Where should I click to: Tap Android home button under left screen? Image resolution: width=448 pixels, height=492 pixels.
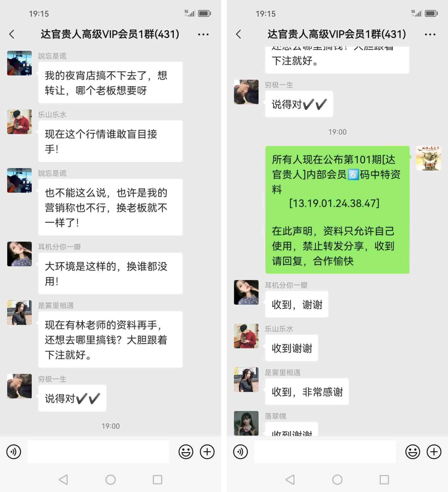111,479
